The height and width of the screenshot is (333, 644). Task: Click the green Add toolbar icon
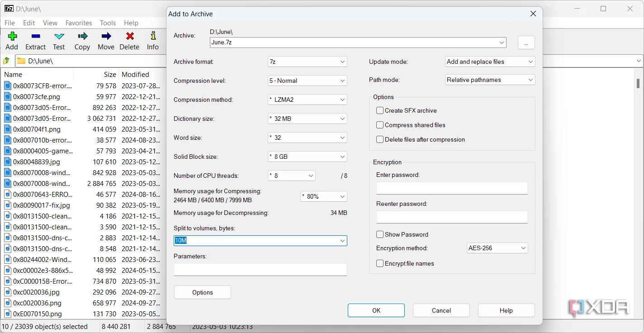click(x=12, y=37)
